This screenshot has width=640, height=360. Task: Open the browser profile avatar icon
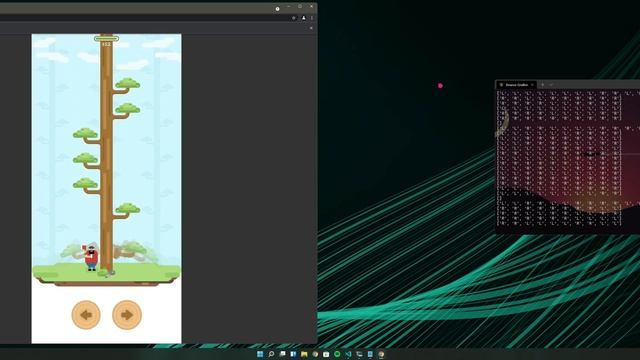coord(303,18)
